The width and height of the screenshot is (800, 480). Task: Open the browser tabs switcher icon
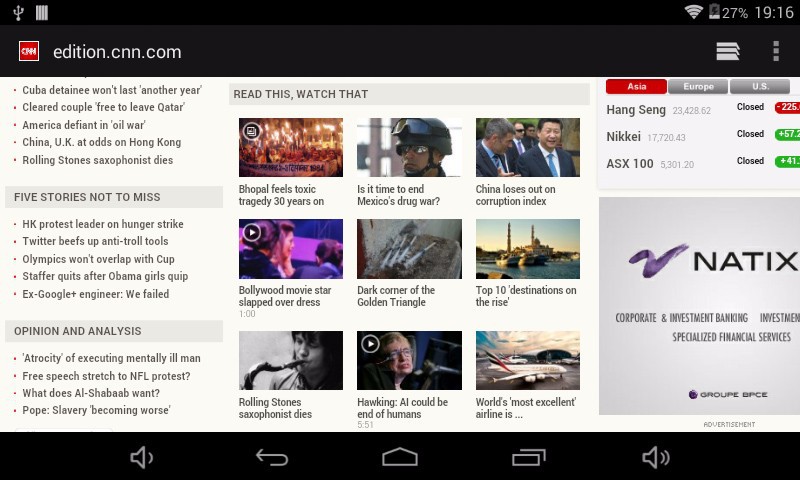click(728, 51)
